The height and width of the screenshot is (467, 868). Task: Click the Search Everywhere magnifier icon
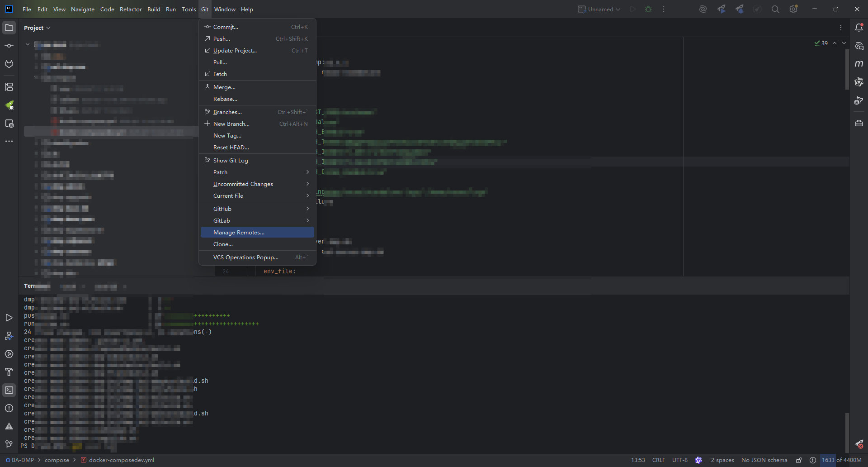[x=775, y=9]
